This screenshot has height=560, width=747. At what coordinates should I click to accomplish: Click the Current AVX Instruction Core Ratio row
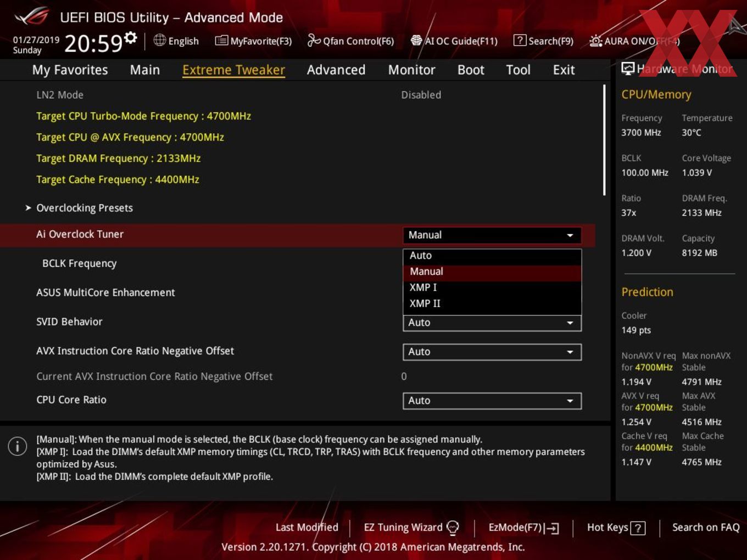coord(297,377)
